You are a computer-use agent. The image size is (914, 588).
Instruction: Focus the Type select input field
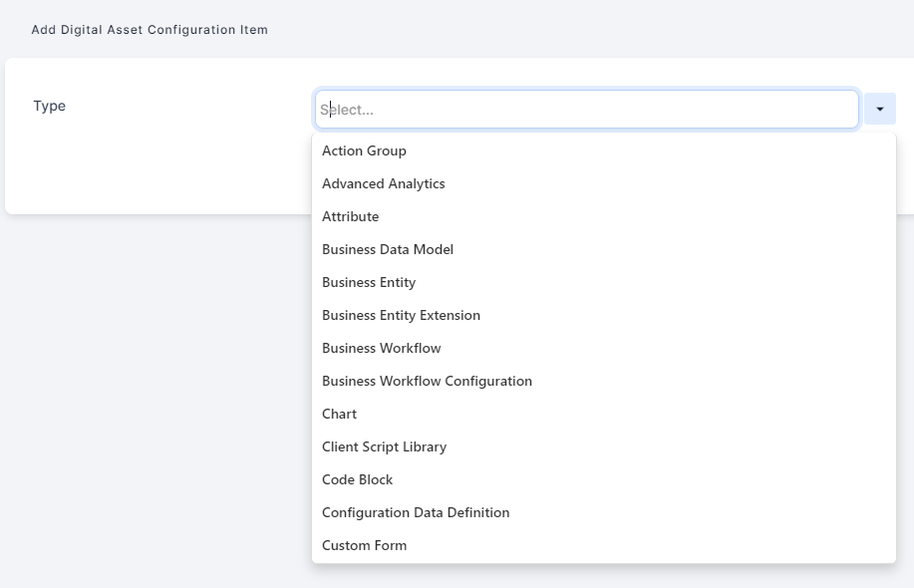click(586, 110)
